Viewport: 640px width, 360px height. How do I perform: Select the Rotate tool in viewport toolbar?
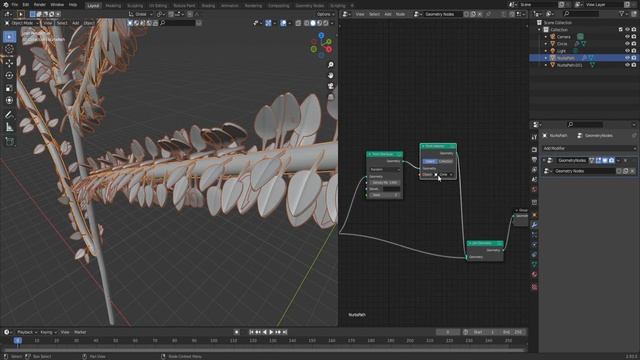pos(9,76)
